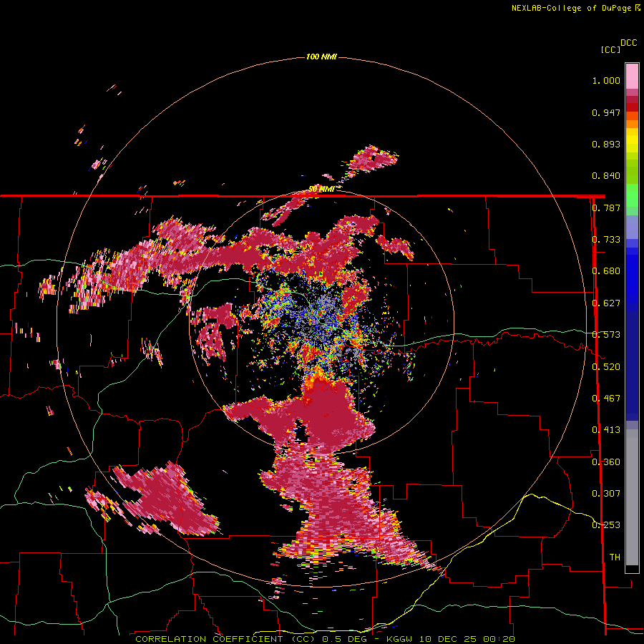This screenshot has width=644, height=644.
Task: Click the 0.733 scale value
Action: 606,240
